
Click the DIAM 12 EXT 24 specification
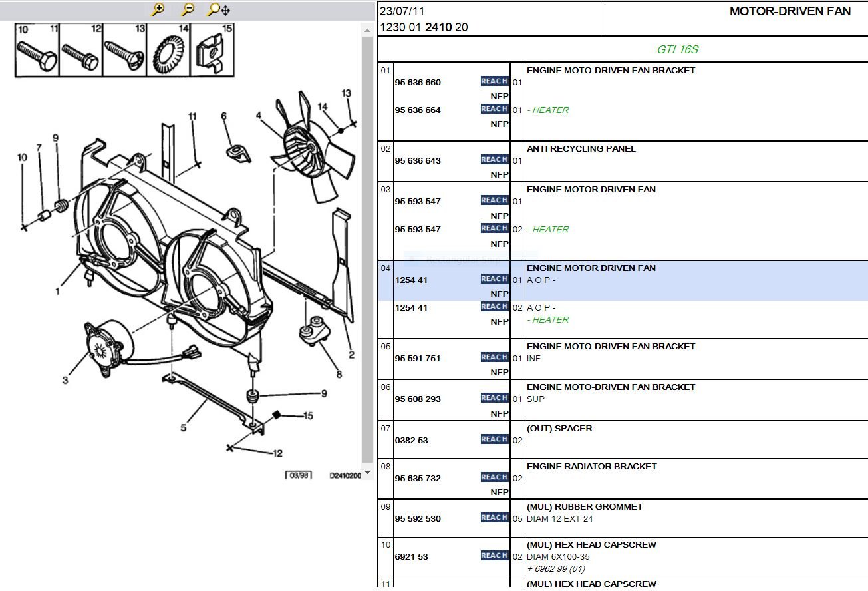tap(560, 519)
